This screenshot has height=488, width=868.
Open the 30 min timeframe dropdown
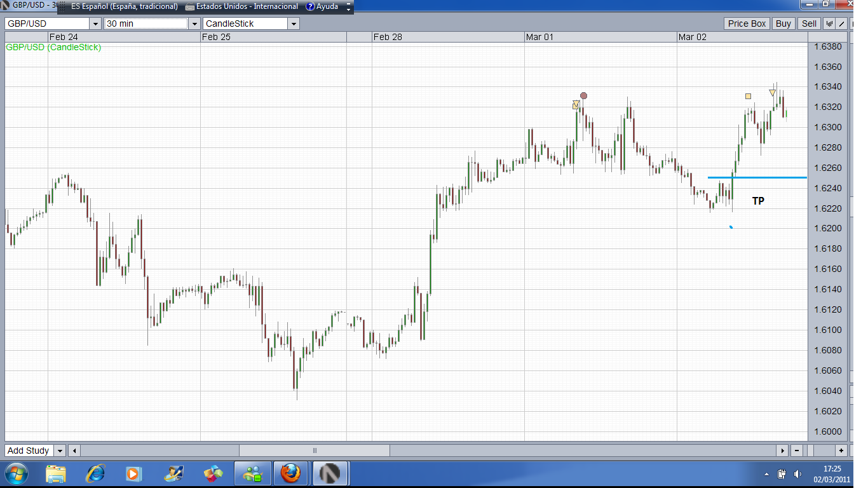point(194,24)
